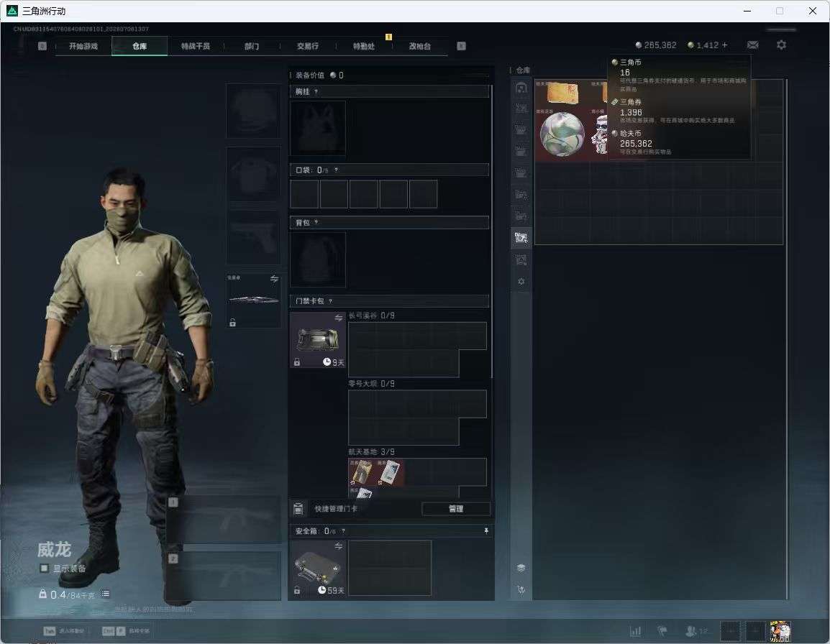The height and width of the screenshot is (644, 830).
Task: Expand the 背包 section header
Action: pos(389,223)
